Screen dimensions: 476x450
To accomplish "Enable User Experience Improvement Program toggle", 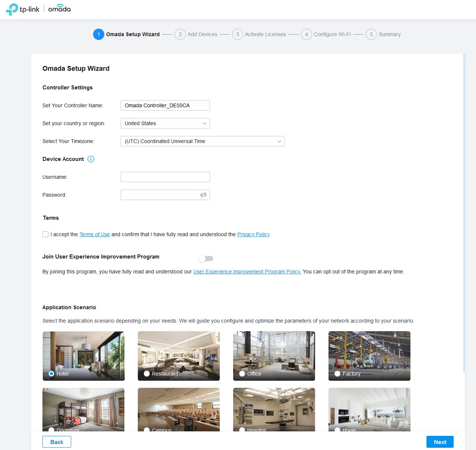I will [205, 259].
